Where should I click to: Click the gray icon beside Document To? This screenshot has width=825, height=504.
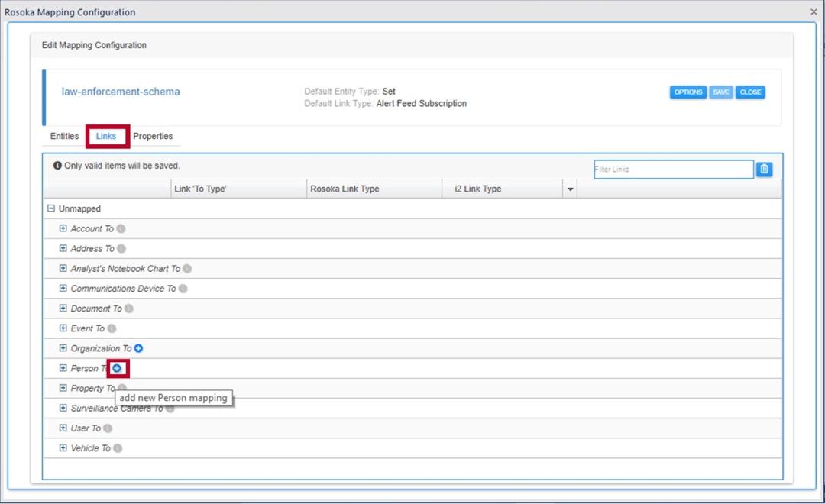click(129, 309)
